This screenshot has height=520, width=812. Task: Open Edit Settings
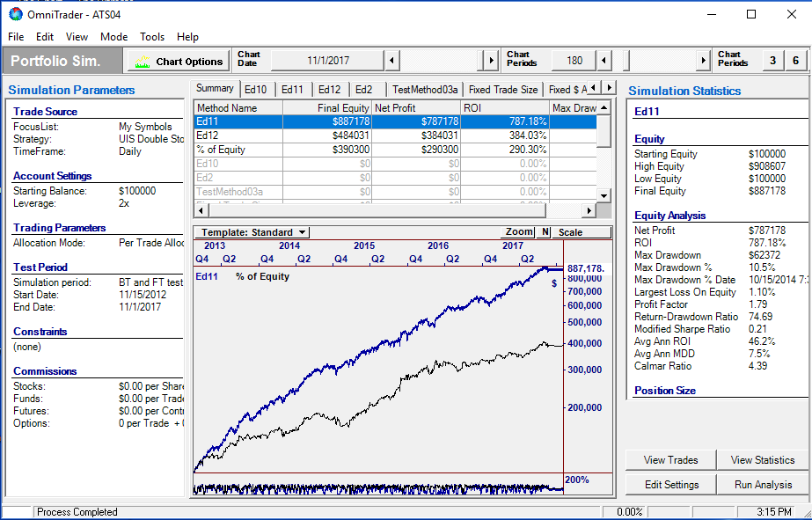(670, 485)
